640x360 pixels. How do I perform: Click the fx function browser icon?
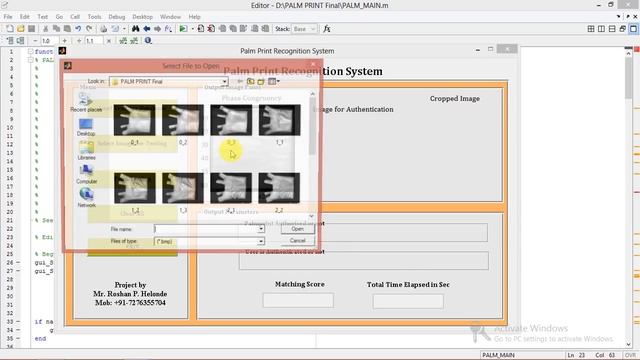click(x=327, y=29)
